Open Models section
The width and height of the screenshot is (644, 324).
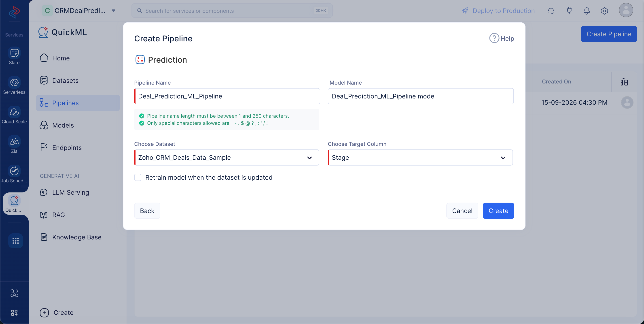[x=78, y=125]
